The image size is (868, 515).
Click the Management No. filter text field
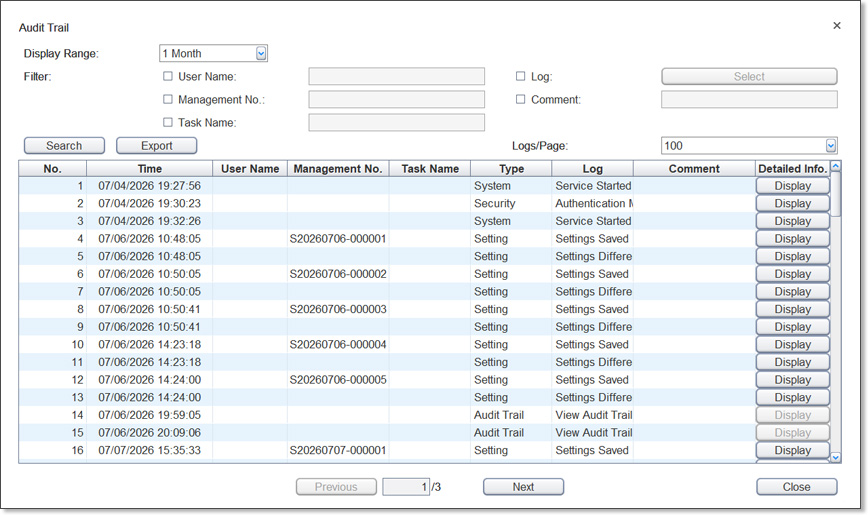(x=396, y=100)
